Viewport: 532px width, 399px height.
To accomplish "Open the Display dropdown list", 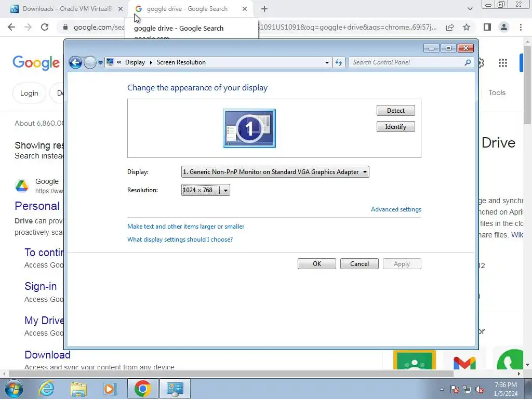I will pyautogui.click(x=275, y=172).
